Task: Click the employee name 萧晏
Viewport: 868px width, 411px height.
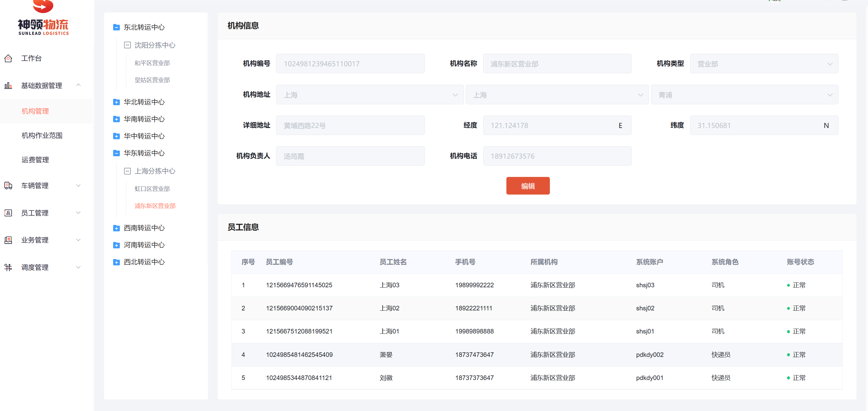Action: 386,355
